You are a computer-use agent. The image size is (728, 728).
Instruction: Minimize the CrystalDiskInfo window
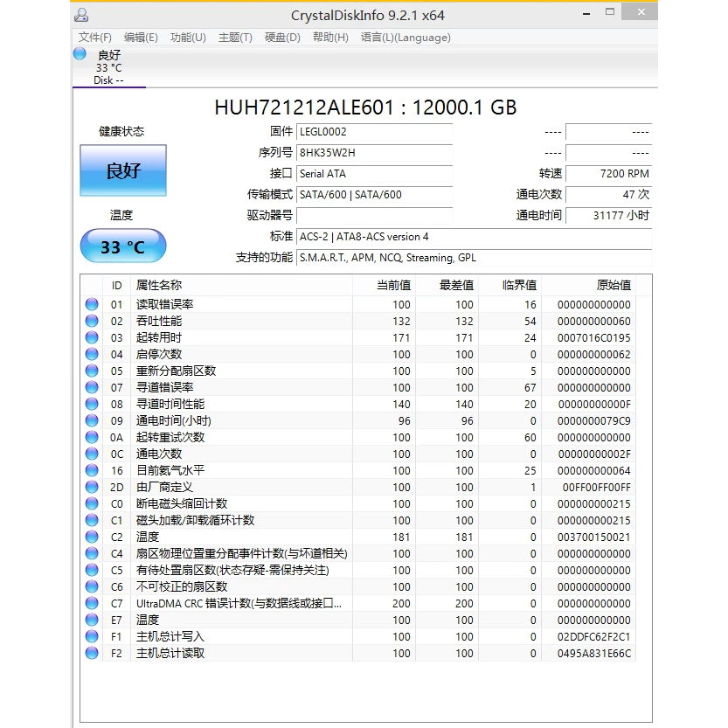tap(586, 13)
